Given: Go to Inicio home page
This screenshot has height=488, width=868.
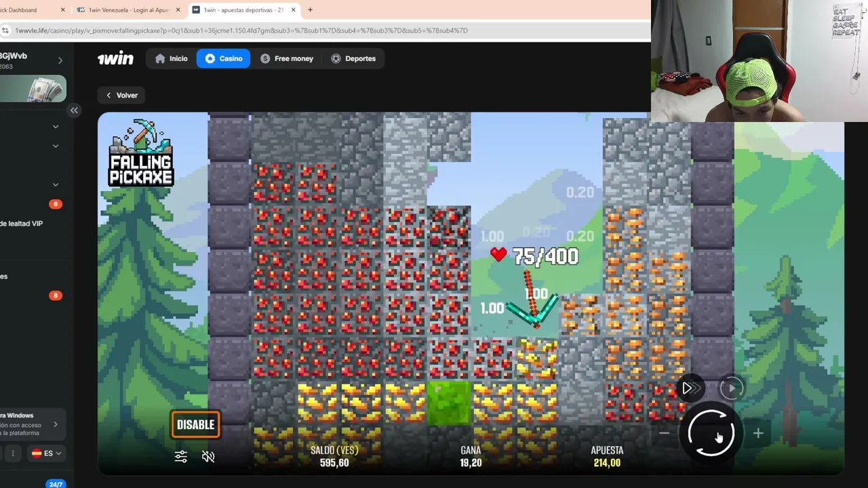Looking at the screenshot, I should (x=171, y=58).
